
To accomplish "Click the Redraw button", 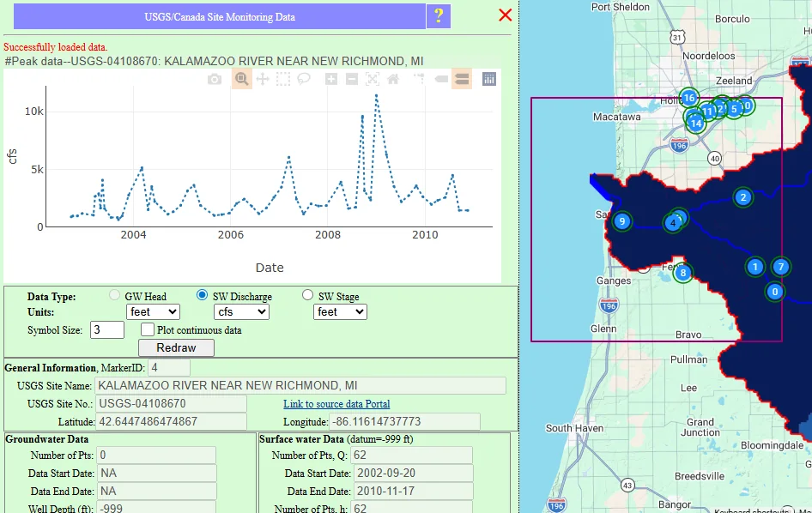I will [176, 348].
